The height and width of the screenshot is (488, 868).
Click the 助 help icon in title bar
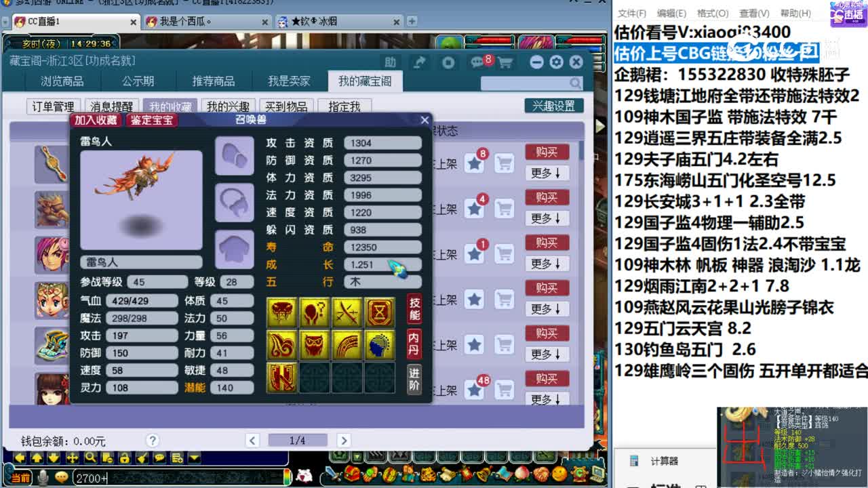tap(391, 62)
